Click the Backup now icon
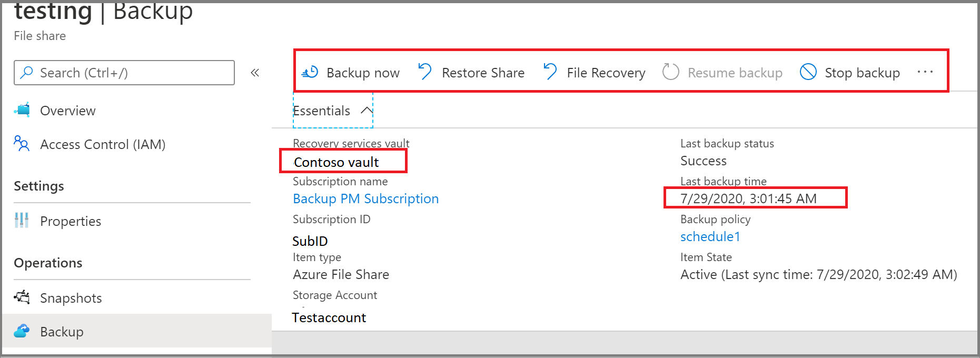Image resolution: width=980 pixels, height=358 pixels. 310,72
